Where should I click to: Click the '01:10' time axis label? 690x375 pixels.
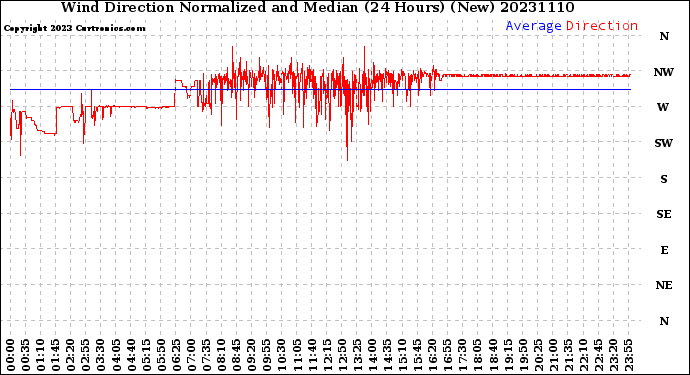point(41,355)
